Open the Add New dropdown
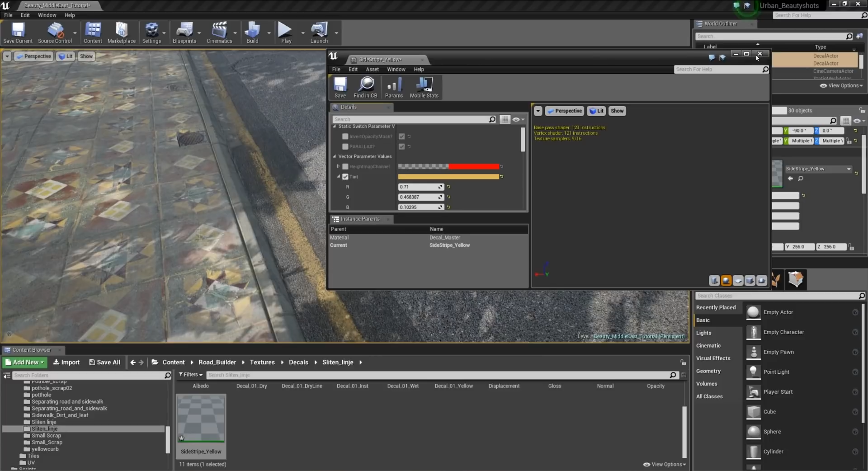 point(25,363)
